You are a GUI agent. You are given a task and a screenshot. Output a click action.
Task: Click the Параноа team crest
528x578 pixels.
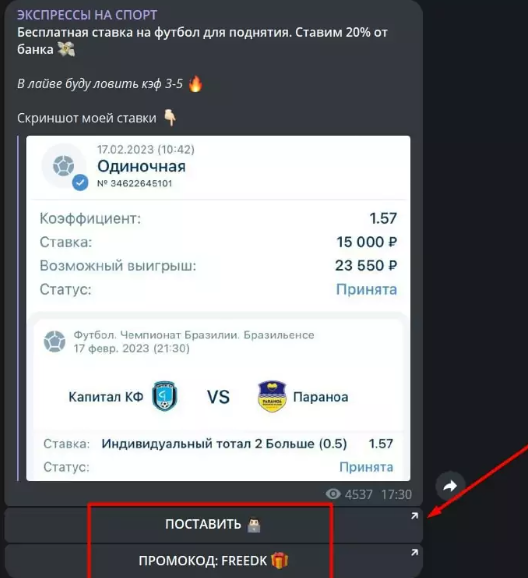tap(272, 397)
